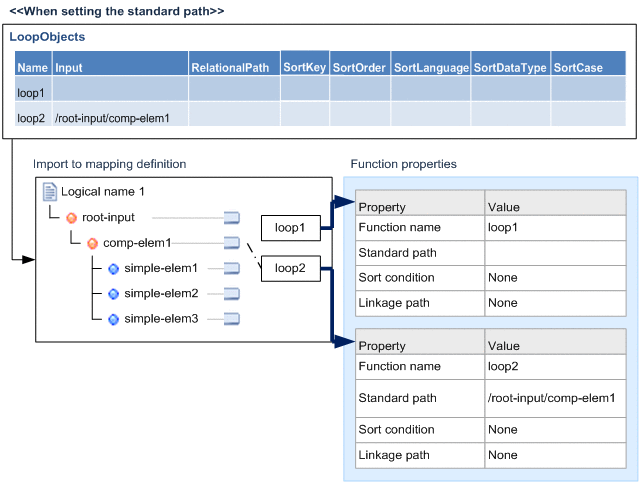The width and height of the screenshot is (641, 484).
Task: Click the connector port beside simple-elem2
Action: tap(232, 294)
